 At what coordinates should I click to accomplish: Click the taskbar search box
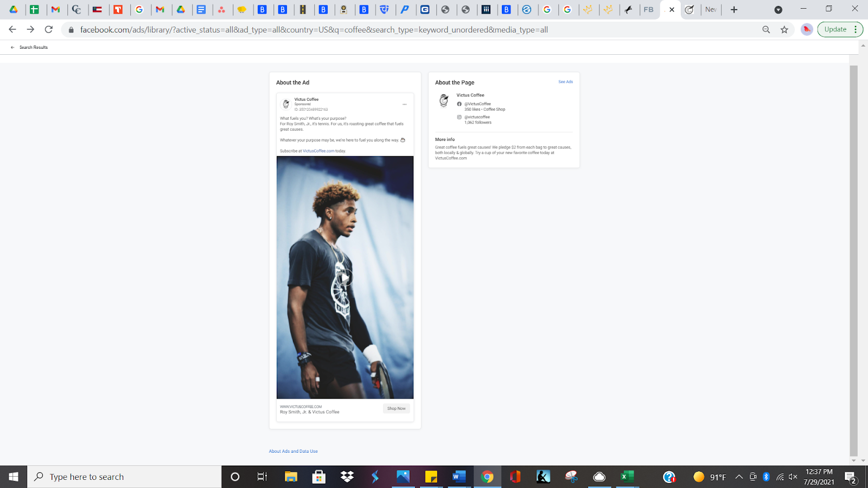click(x=124, y=477)
